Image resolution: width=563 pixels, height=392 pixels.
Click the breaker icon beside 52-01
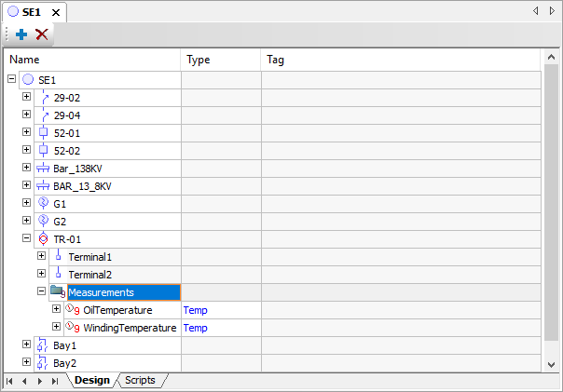pos(43,133)
